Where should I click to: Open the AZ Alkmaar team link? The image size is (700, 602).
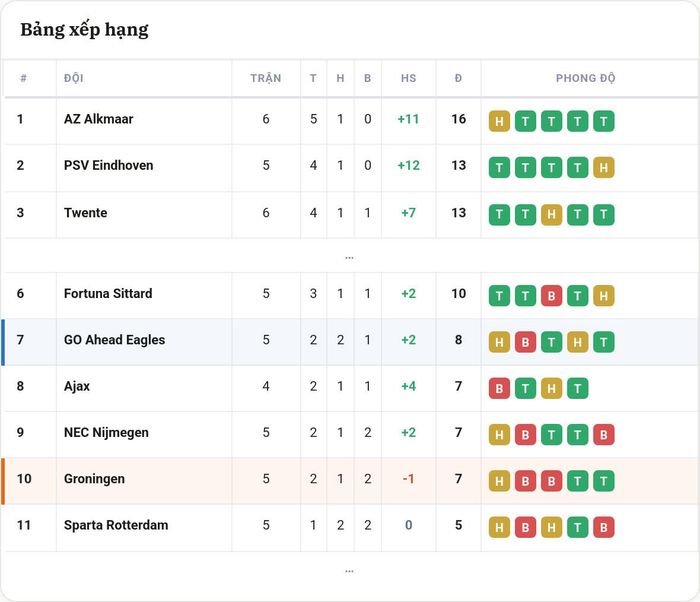[98, 119]
